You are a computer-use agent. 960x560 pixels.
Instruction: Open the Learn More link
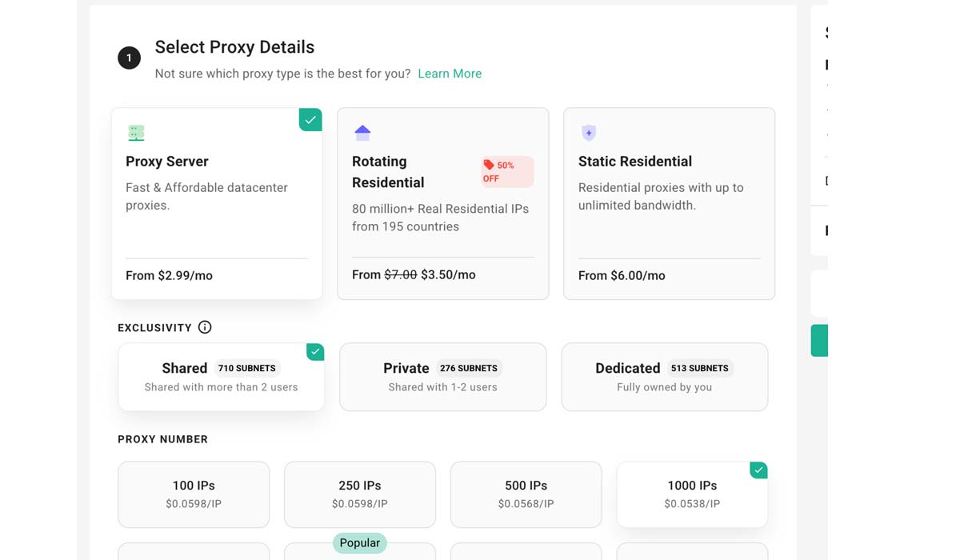450,74
